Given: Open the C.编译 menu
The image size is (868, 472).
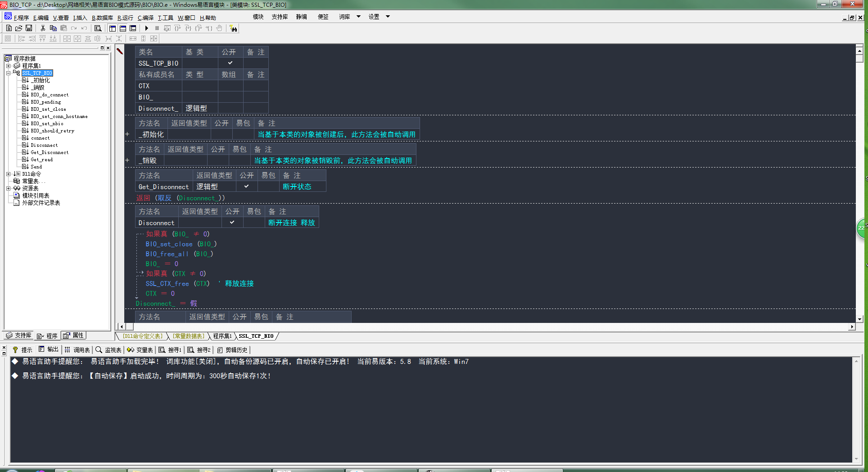Looking at the screenshot, I should pos(145,18).
